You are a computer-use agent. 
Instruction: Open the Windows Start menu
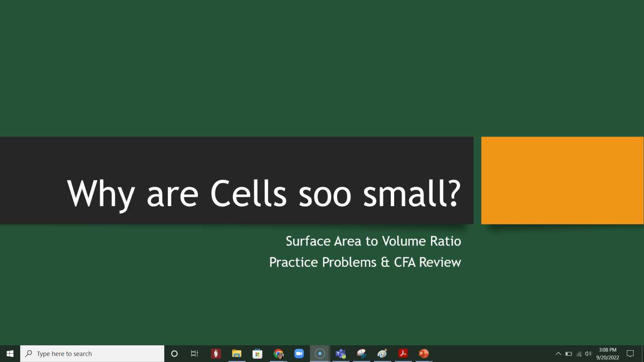click(9, 353)
